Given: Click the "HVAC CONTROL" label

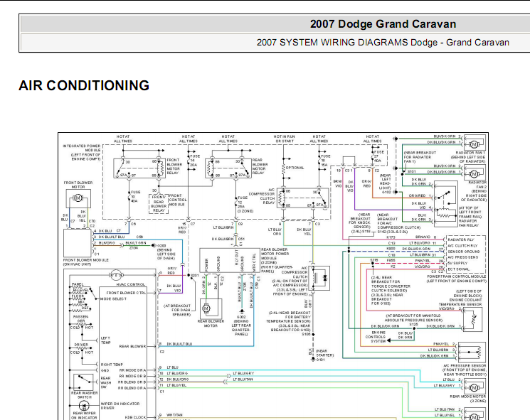Looking at the screenshot, I should 130,284.
